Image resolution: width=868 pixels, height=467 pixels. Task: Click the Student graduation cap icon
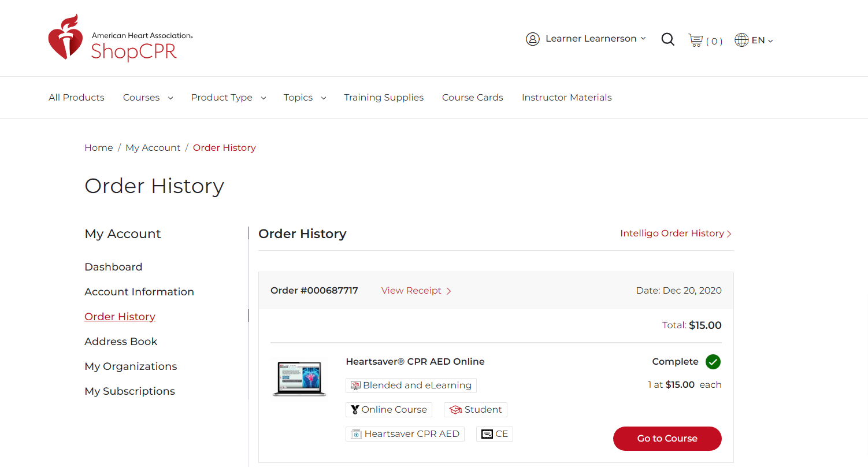point(455,410)
